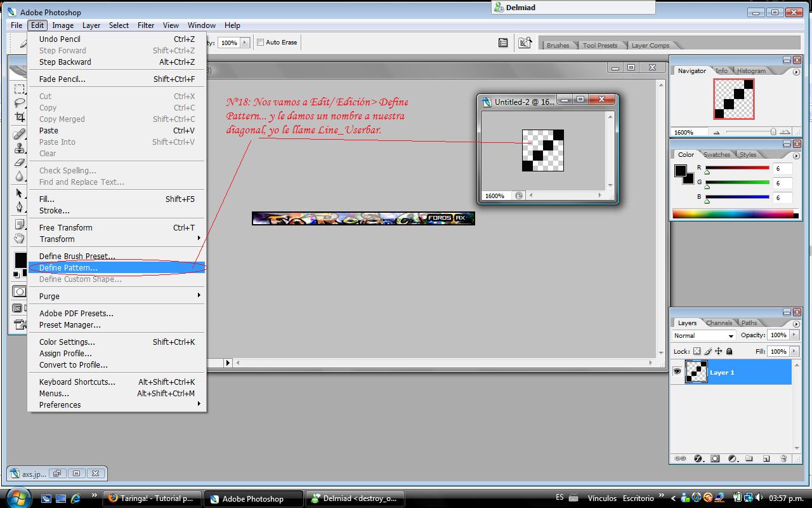The width and height of the screenshot is (812, 508).
Task: Toggle lock position
Action: coord(718,351)
